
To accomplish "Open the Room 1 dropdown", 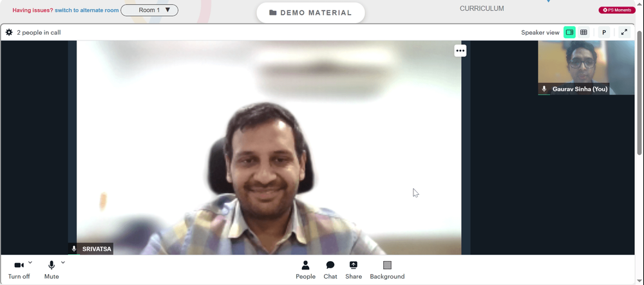I will 149,10.
